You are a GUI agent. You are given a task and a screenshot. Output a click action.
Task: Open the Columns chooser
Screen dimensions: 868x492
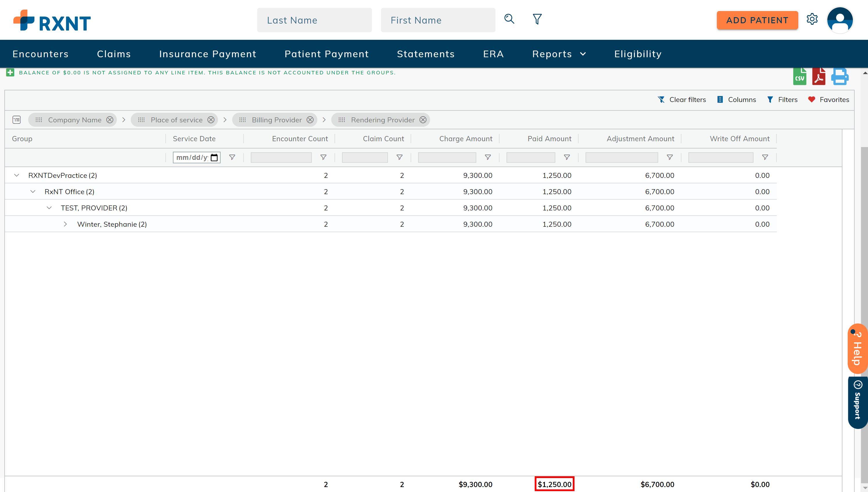736,99
